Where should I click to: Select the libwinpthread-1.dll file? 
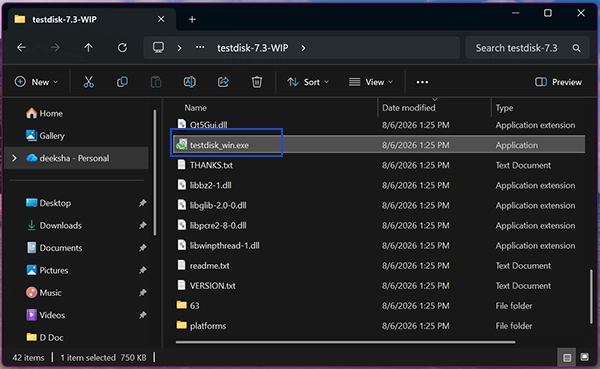[225, 246]
